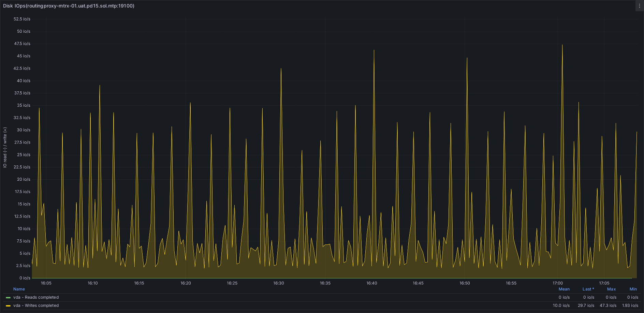Click the 37.5 io/s y-axis label
This screenshot has width=644, height=313.
22,93
